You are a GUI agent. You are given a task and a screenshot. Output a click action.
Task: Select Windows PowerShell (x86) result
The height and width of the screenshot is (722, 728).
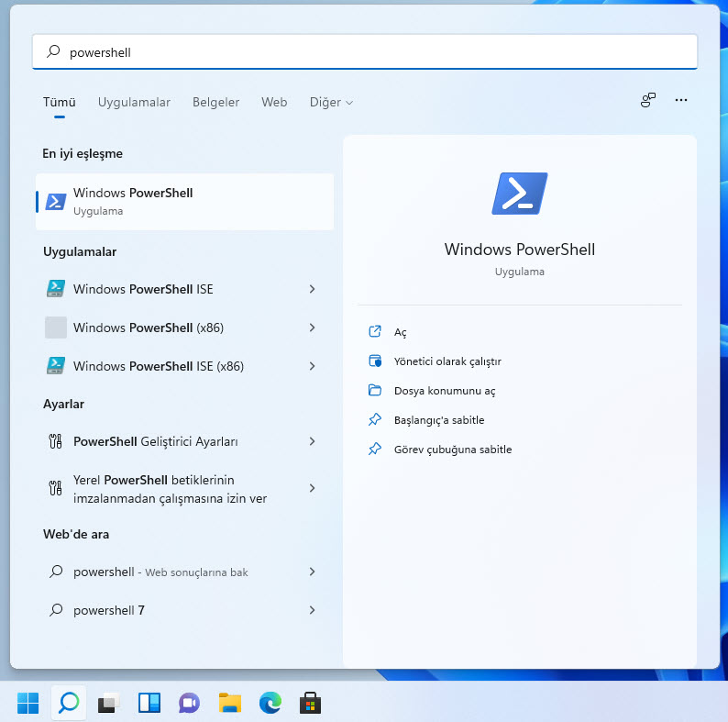pyautogui.click(x=185, y=328)
